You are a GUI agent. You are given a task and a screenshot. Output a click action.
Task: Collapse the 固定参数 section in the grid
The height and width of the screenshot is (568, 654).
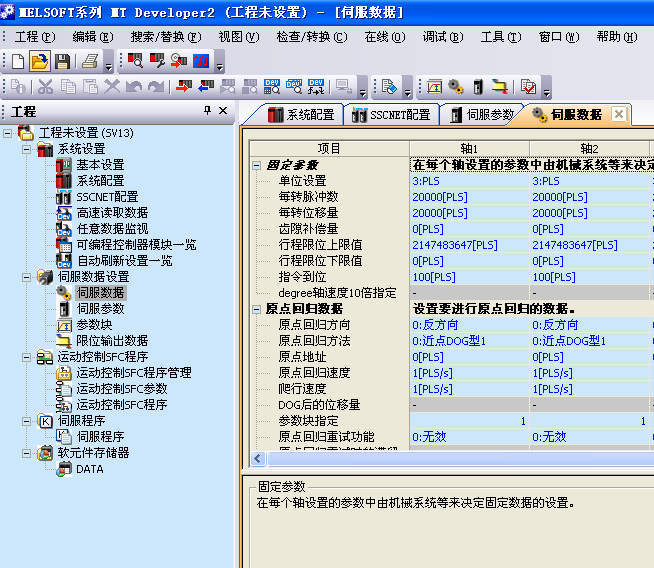[257, 165]
